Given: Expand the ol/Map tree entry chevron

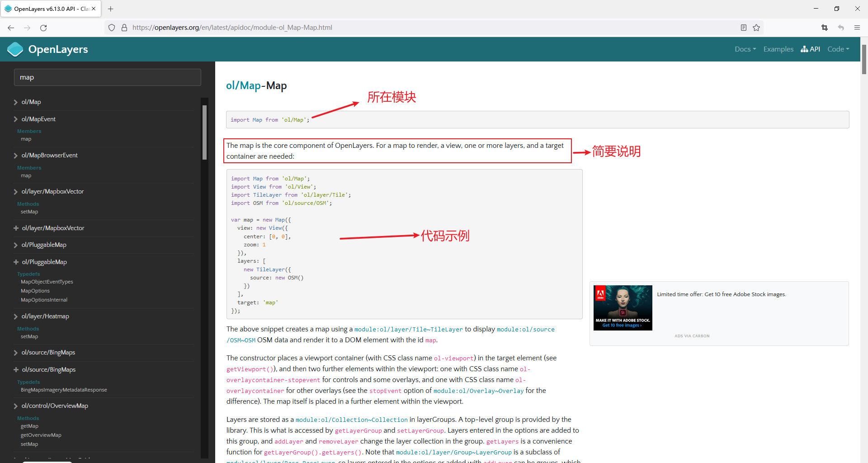Looking at the screenshot, I should point(16,102).
